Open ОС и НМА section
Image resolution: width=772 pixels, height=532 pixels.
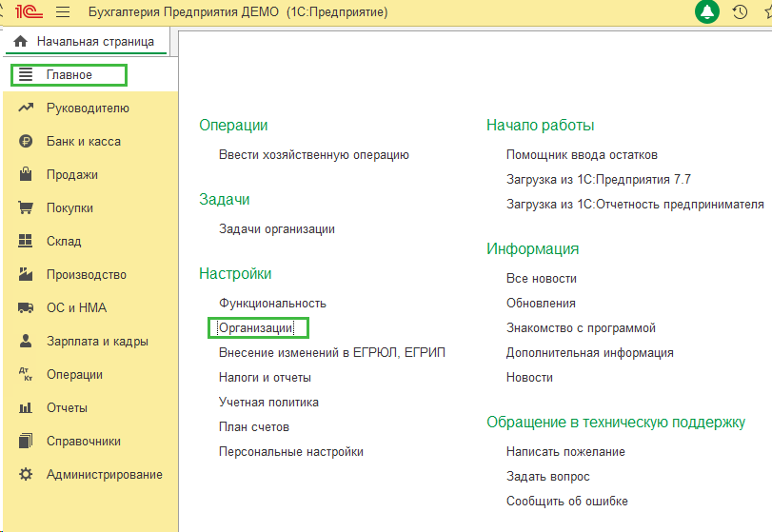coord(90,307)
